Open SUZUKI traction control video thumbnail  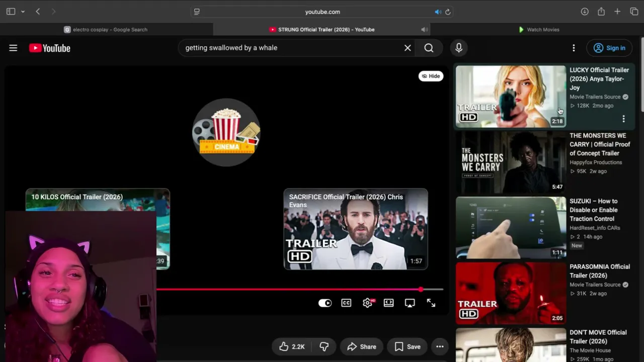click(511, 228)
